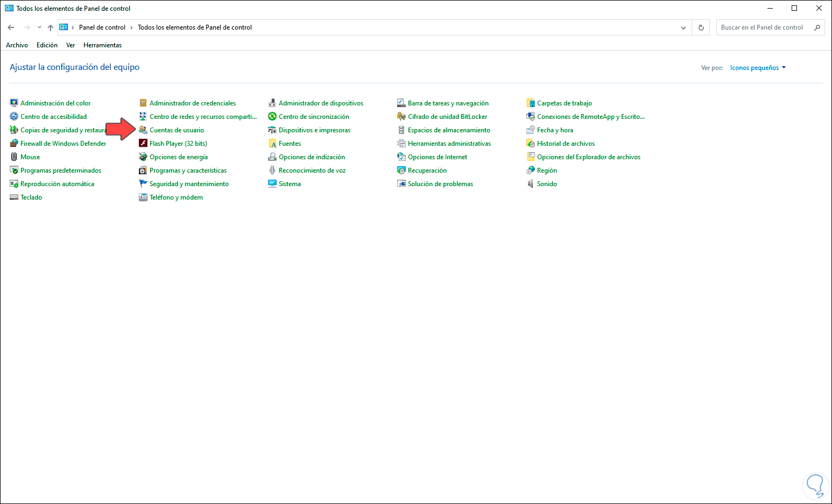Open Sistema information panel
This screenshot has width=832, height=504.
289,183
